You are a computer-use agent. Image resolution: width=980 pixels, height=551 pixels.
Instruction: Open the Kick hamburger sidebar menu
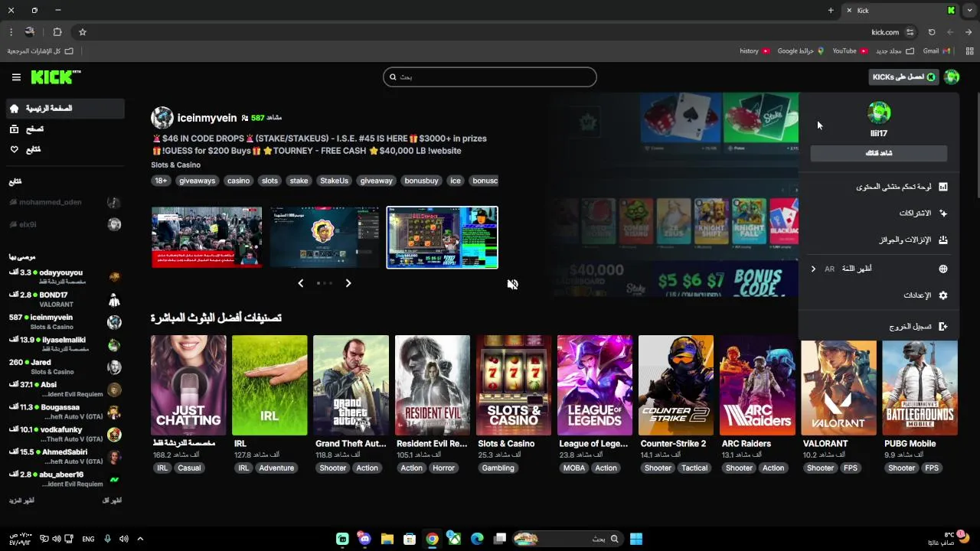pos(16,77)
